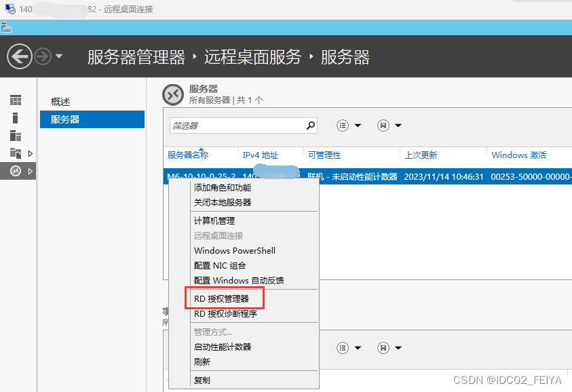
Task: Choose 添加角色和功能 from context menu
Action: click(223, 187)
